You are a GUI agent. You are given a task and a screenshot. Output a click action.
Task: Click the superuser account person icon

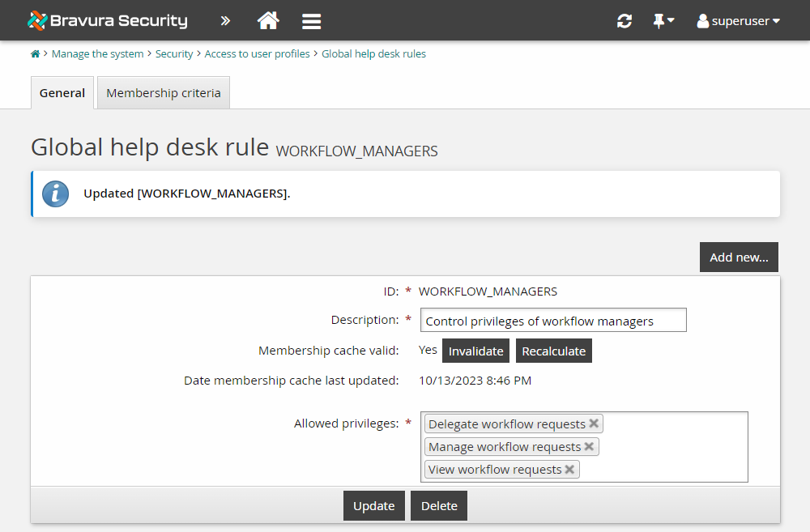(x=701, y=21)
